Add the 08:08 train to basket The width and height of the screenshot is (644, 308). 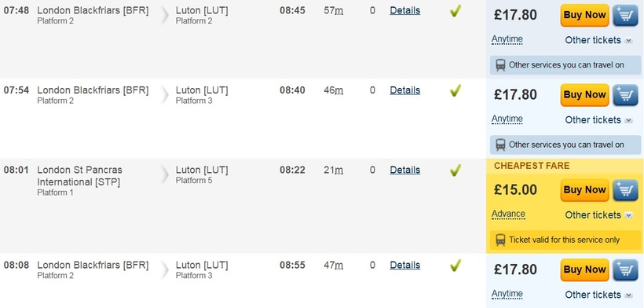[x=625, y=269]
